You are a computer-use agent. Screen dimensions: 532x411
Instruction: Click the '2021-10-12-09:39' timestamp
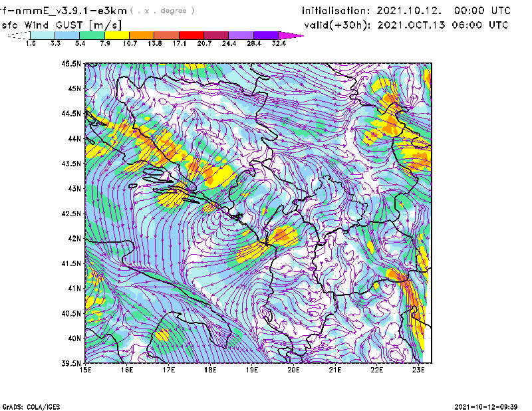pos(486,406)
